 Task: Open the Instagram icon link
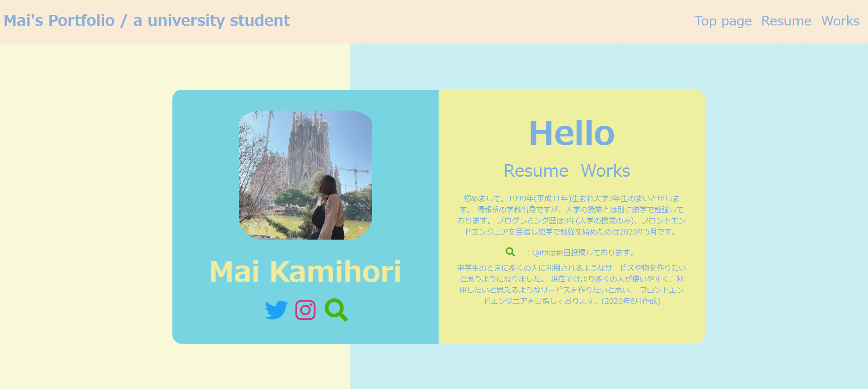click(306, 310)
